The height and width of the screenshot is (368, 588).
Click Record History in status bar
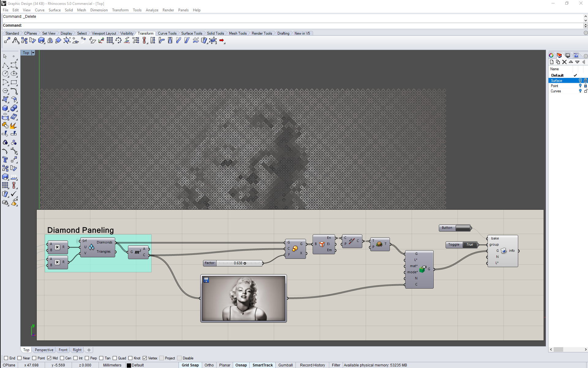[x=312, y=365]
